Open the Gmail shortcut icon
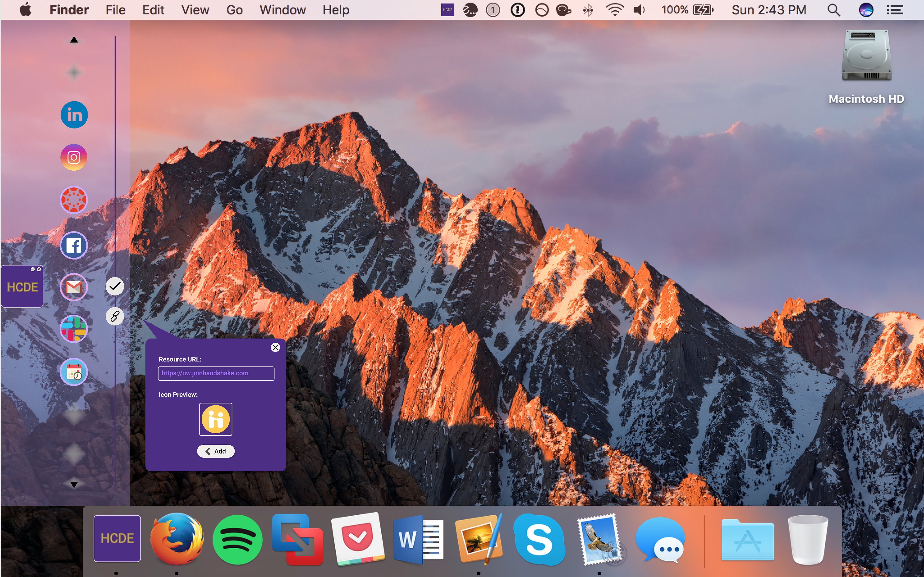 [74, 287]
